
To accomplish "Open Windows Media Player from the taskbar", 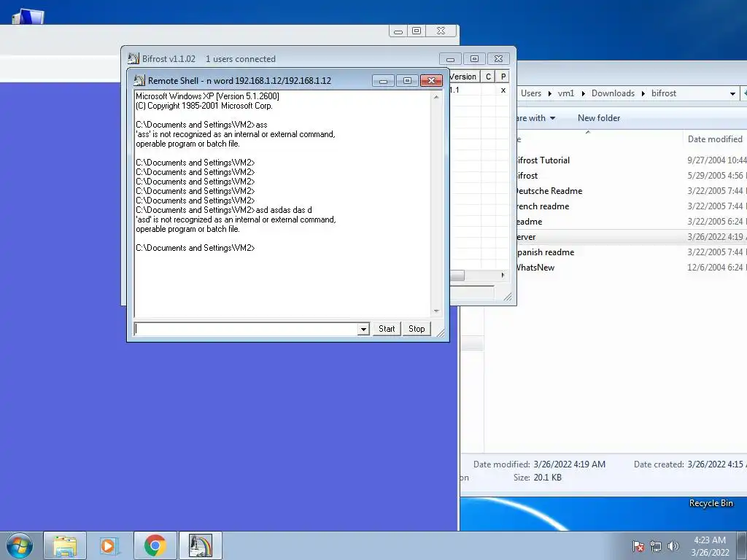I will pyautogui.click(x=109, y=545).
